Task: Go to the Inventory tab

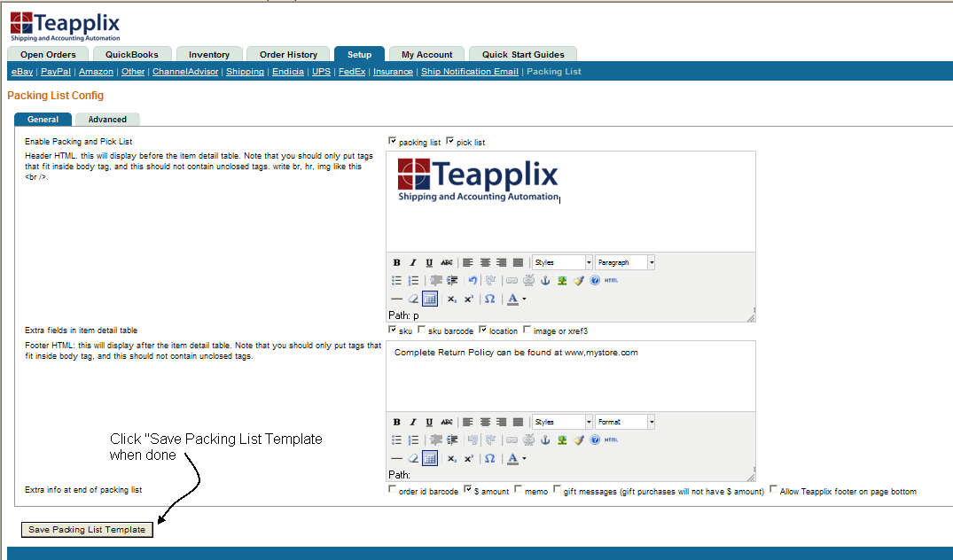Action: coord(209,54)
